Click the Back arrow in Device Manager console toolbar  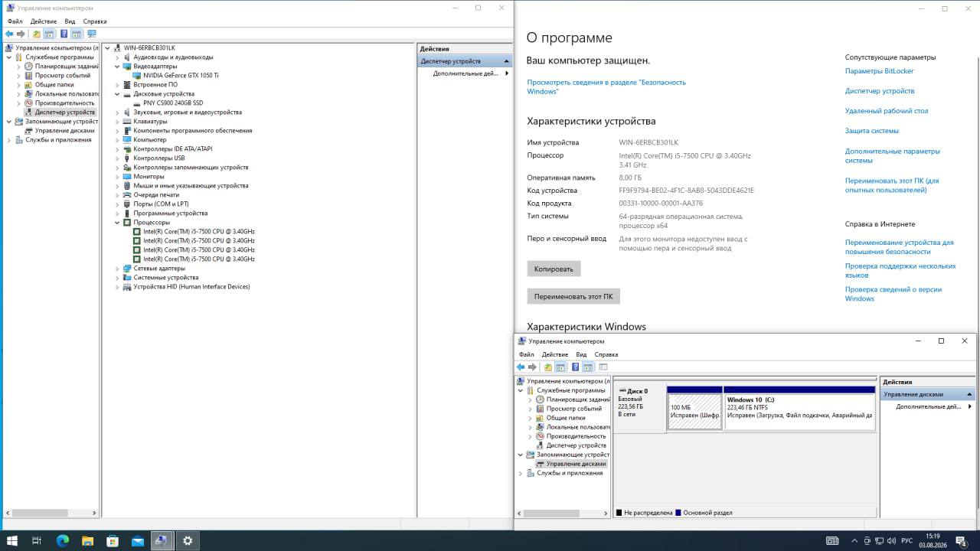tap(9, 34)
